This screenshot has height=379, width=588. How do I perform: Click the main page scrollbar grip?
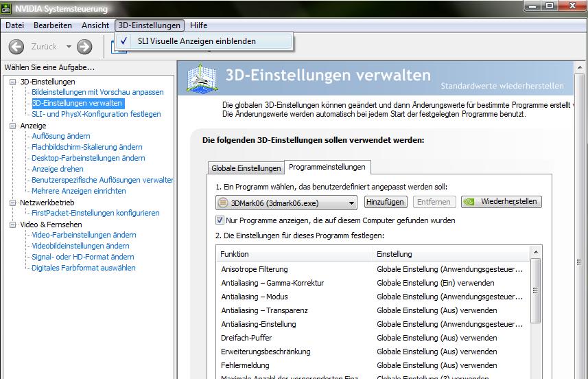tap(579, 262)
